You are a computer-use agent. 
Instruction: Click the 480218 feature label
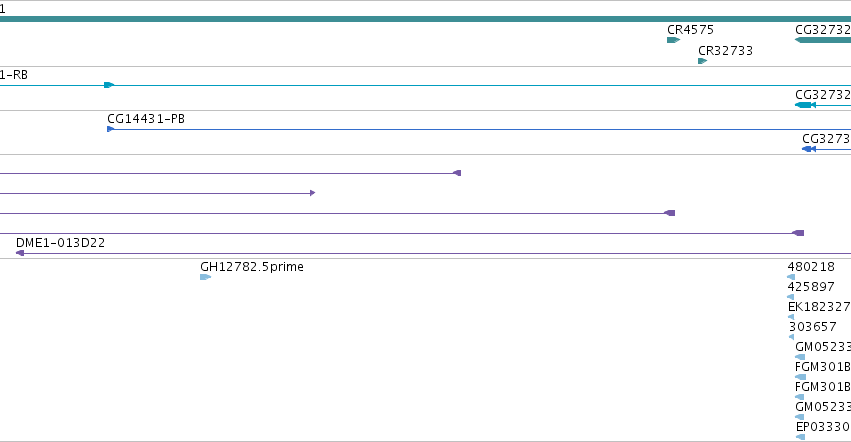click(x=811, y=267)
